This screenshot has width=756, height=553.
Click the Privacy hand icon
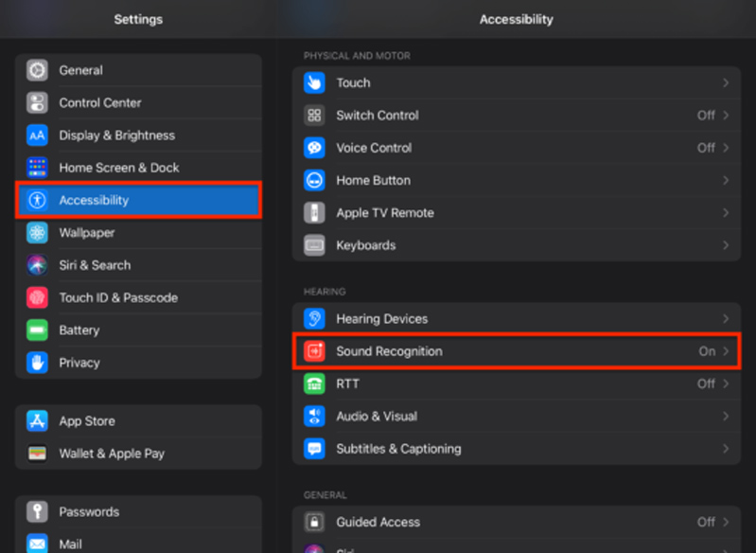point(37,363)
